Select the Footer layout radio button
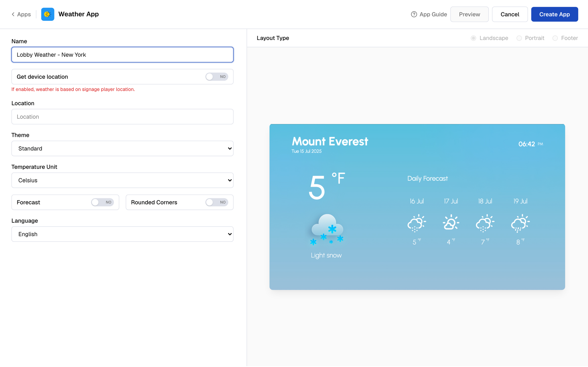 coord(555,38)
